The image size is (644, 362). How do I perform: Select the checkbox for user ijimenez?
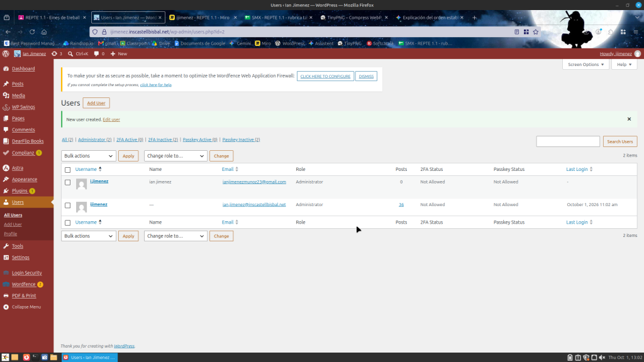coord(68,206)
